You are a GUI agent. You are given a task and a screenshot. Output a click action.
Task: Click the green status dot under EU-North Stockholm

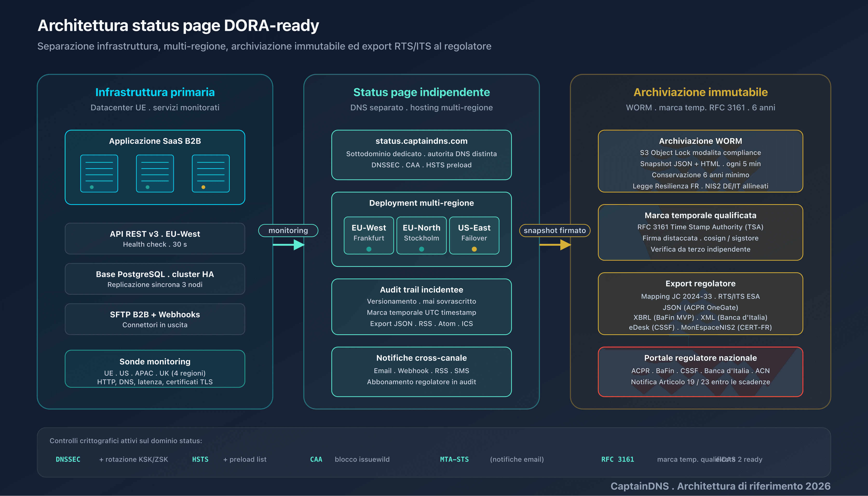coord(421,249)
